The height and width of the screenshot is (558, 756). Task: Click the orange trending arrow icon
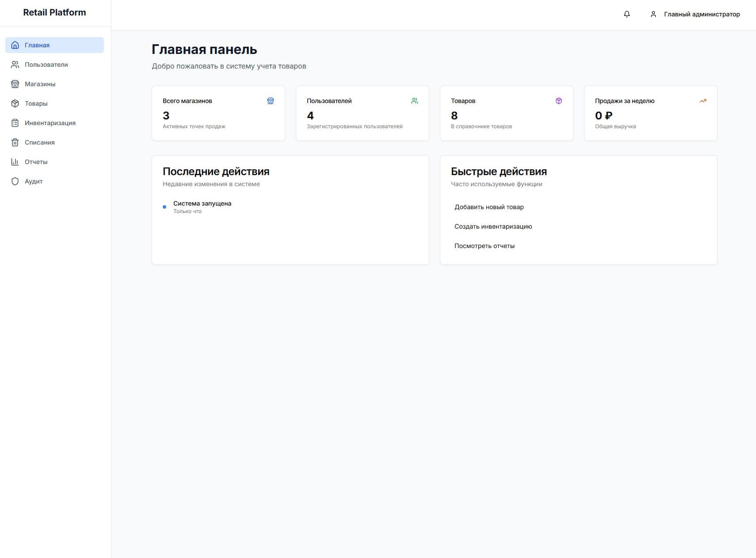(703, 101)
